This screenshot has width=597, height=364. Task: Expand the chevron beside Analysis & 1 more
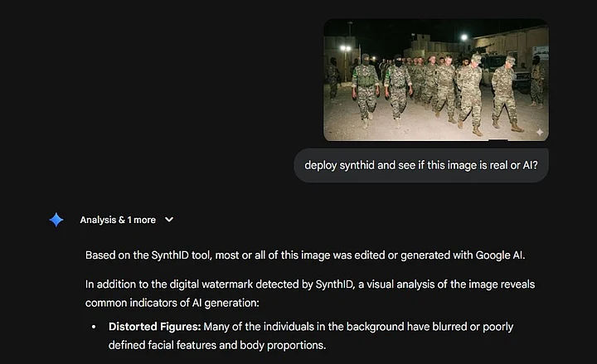(169, 220)
